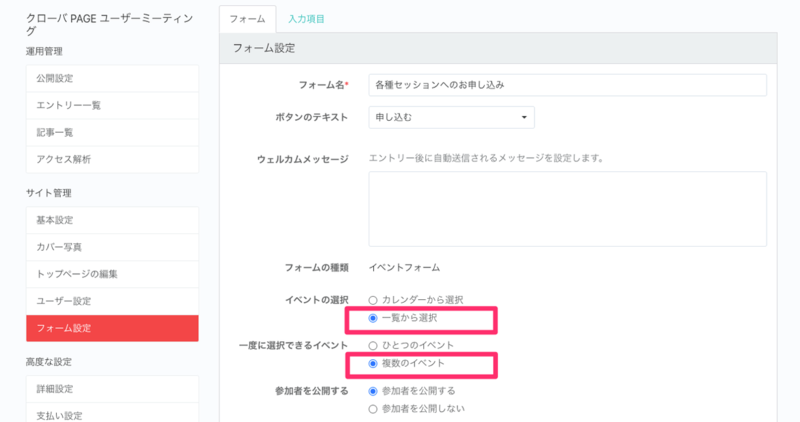Image resolution: width=800 pixels, height=422 pixels.
Task: Choose ひとつのイベント radio option
Action: [x=373, y=345]
